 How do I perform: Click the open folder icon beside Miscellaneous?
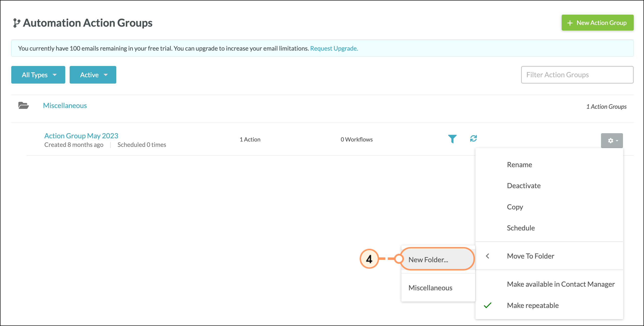23,106
